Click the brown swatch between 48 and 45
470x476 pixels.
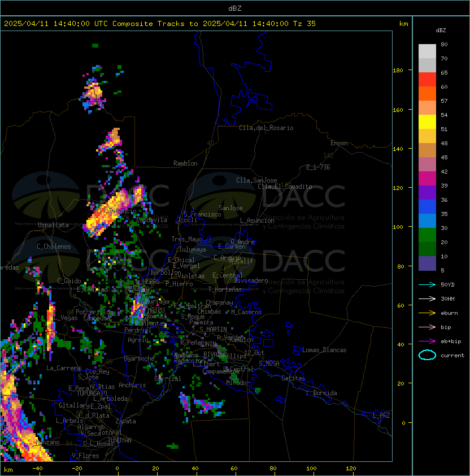[427, 150]
